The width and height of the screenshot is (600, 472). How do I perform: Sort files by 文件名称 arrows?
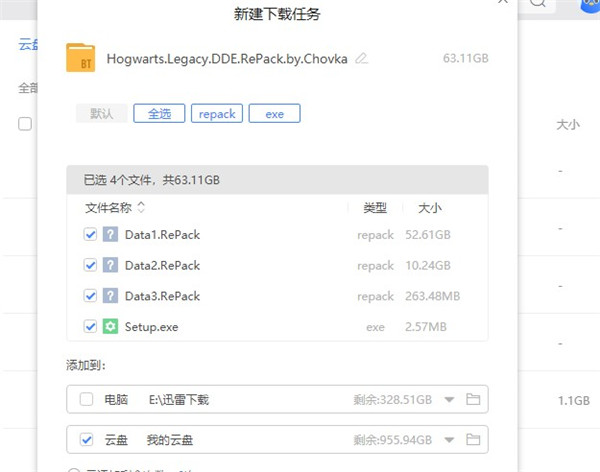tap(141, 207)
